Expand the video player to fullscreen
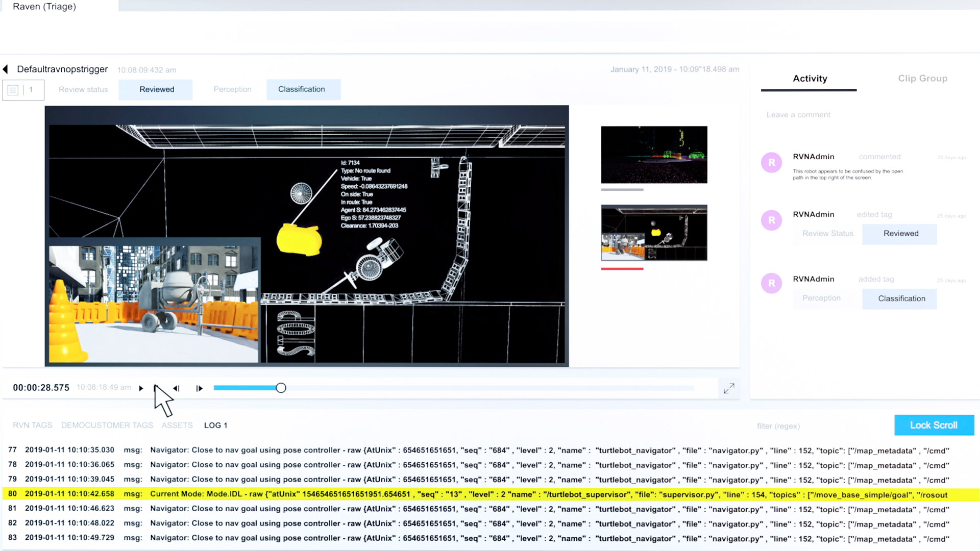This screenshot has width=980, height=551. (729, 388)
